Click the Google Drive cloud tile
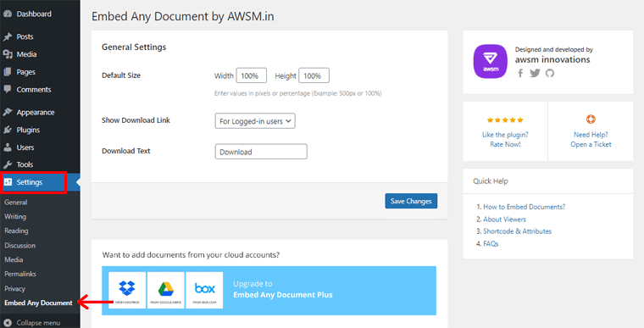 click(166, 290)
